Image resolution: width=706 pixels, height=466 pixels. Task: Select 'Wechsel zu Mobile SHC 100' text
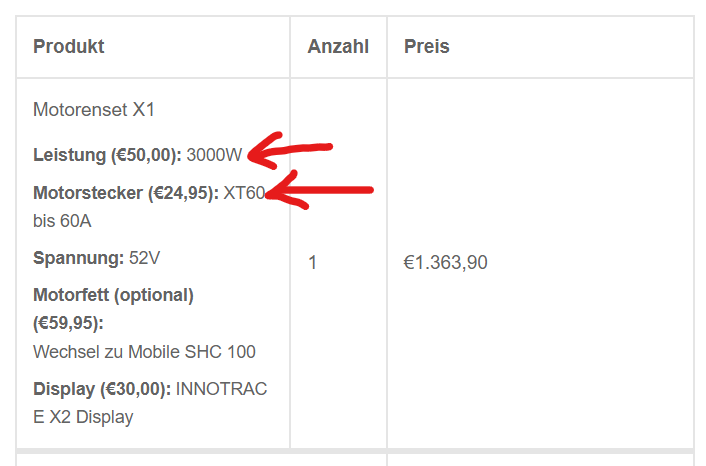tap(144, 352)
